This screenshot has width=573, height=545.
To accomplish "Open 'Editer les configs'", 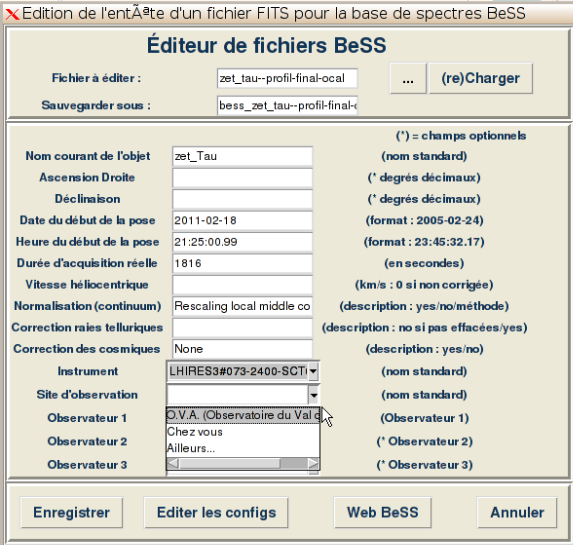I will 216,512.
